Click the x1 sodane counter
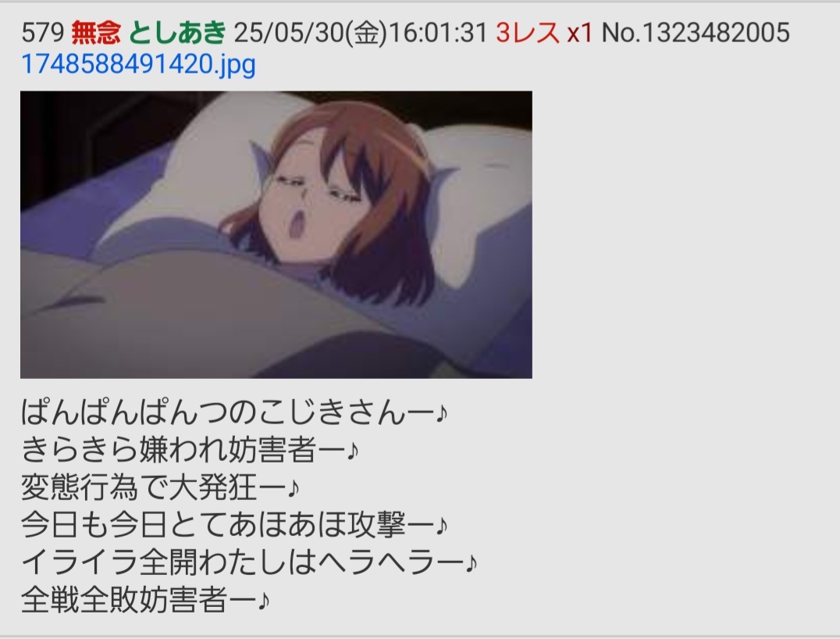Screen dimensions: 840x639 click(x=579, y=33)
